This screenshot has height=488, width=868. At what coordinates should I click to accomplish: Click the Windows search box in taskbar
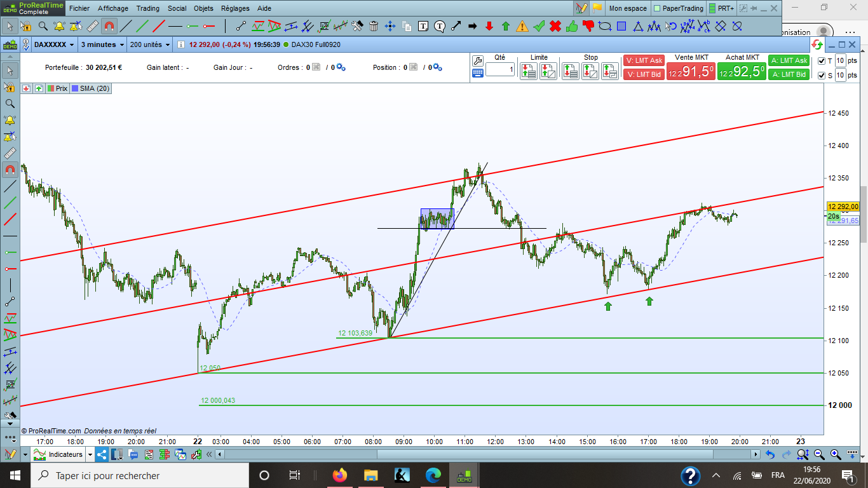point(140,475)
